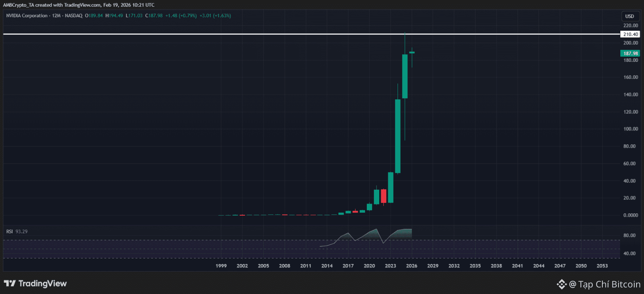Image resolution: width=644 pixels, height=294 pixels.
Task: Click the 0.0000 price scale label
Action: [630, 215]
